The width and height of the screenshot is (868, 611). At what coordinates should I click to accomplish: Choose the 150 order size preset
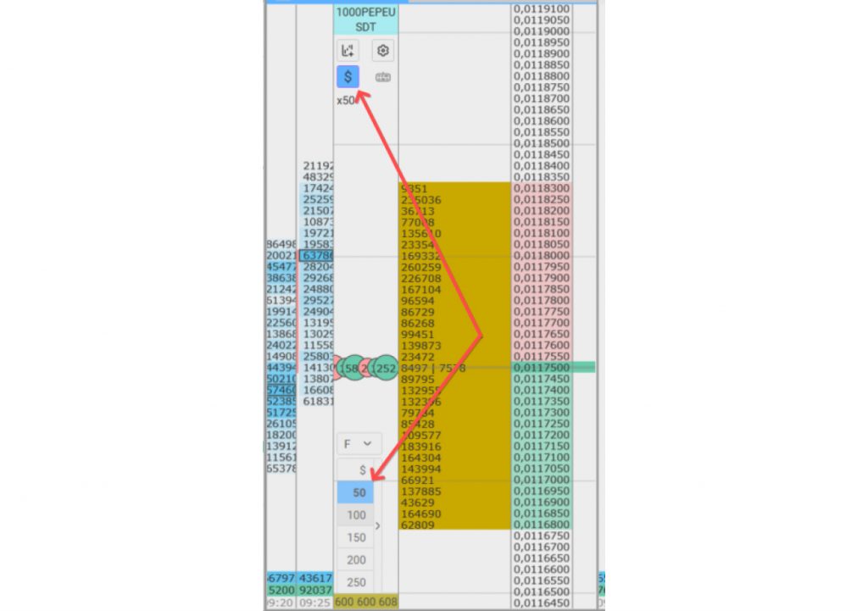pyautogui.click(x=356, y=537)
